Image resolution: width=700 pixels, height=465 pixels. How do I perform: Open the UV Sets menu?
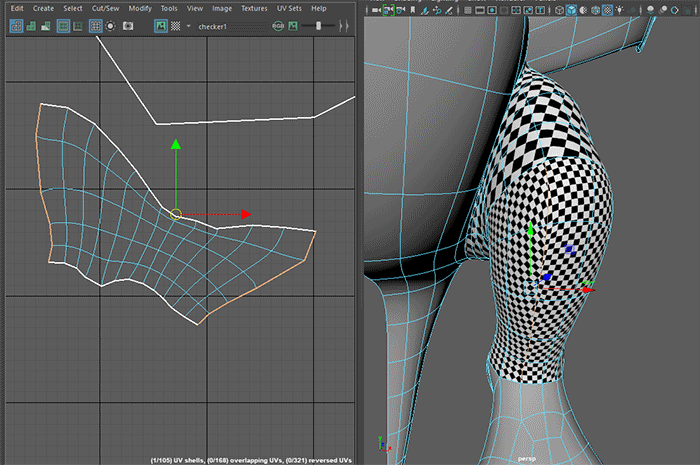(x=288, y=8)
